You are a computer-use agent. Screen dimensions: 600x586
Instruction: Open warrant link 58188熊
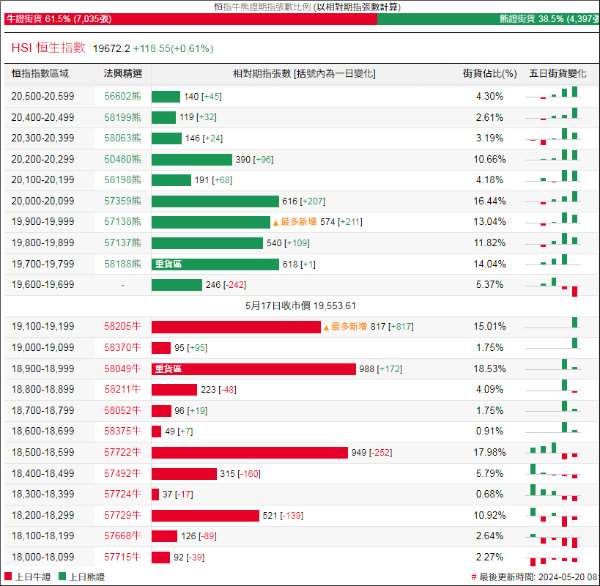click(123, 264)
